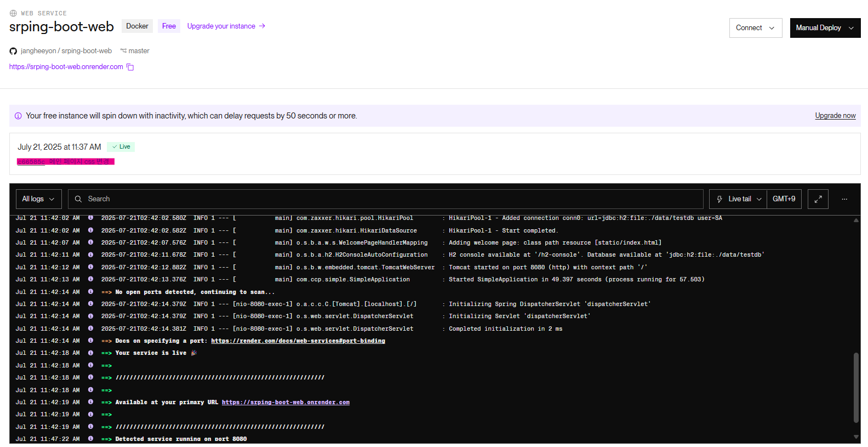The width and height of the screenshot is (868, 447).
Task: Change the GMT+9 timezone setting
Action: (784, 199)
